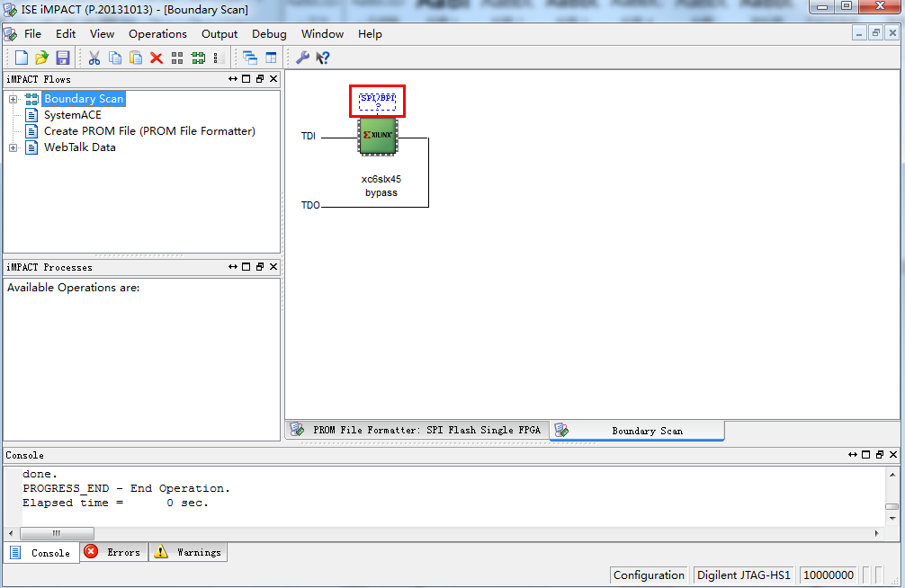
Task: Open the Output menu
Action: (x=220, y=34)
